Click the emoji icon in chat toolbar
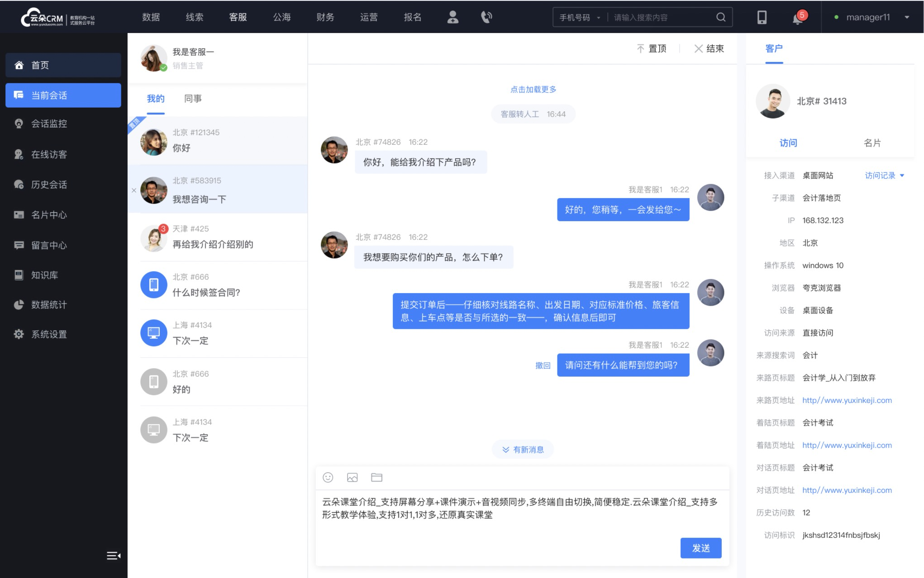Image resolution: width=924 pixels, height=578 pixels. [328, 478]
